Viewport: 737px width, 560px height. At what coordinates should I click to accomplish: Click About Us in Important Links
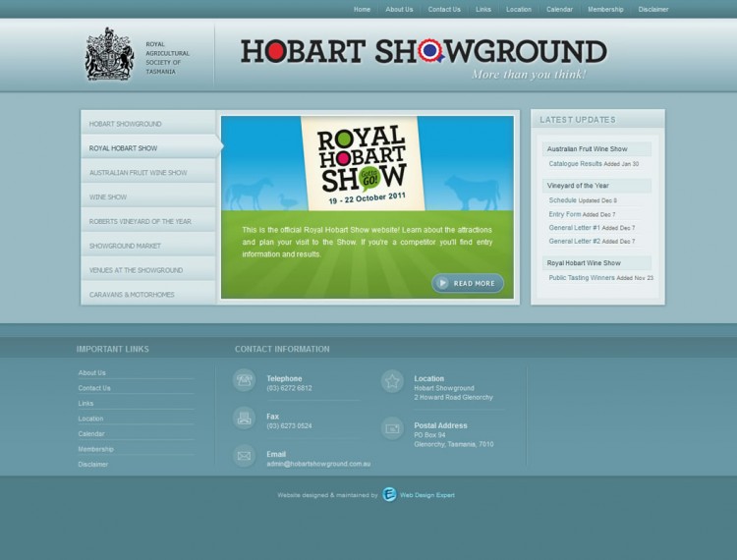pos(91,373)
